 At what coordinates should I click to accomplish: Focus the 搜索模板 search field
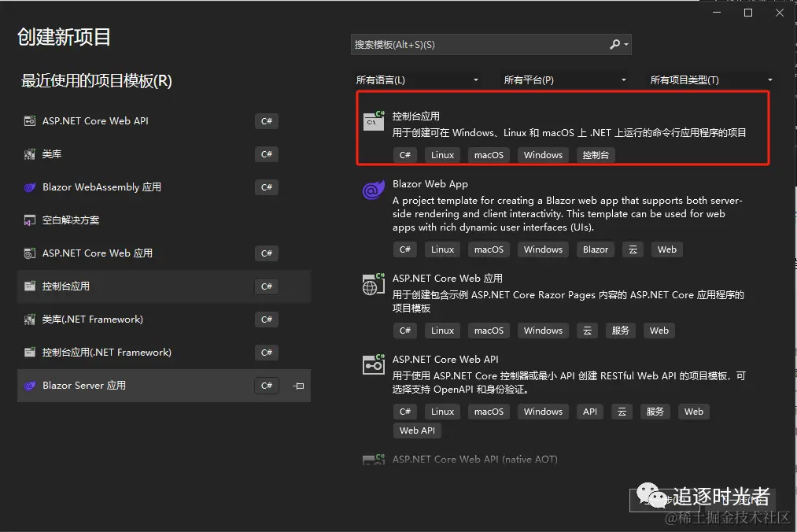(491, 45)
